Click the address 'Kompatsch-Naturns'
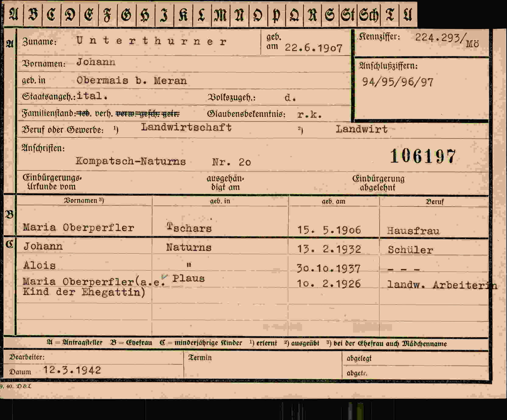Viewport: 507px width, 420px height. 131,161
